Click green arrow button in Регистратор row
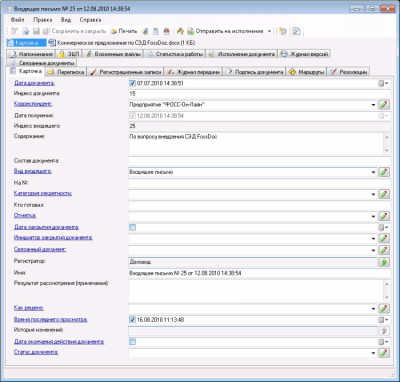Image resolution: width=400 pixels, height=382 pixels. 384,262
